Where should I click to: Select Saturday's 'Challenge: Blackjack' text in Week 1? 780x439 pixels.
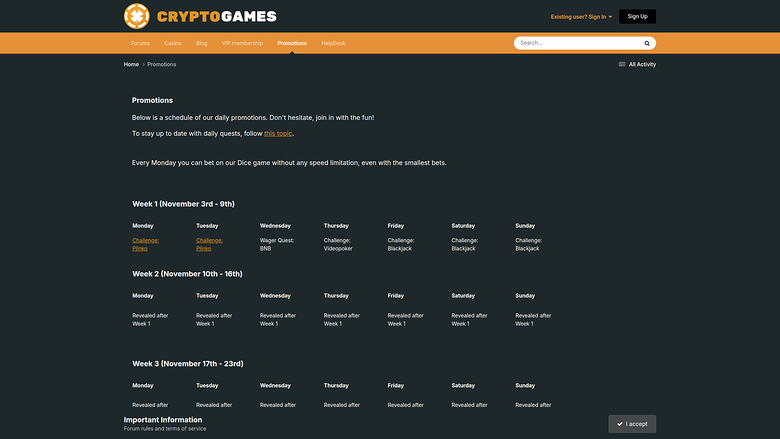pos(465,244)
